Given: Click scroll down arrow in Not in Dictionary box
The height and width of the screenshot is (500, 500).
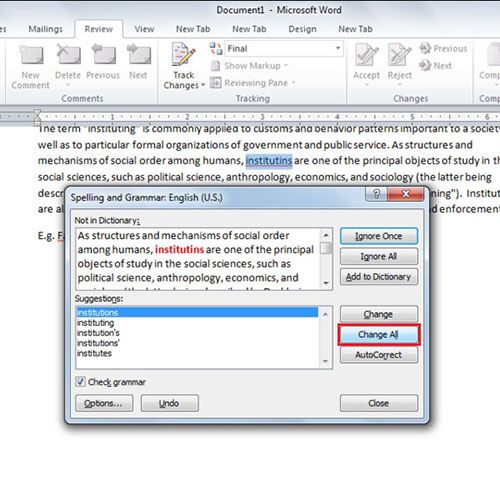Looking at the screenshot, I should tap(326, 283).
